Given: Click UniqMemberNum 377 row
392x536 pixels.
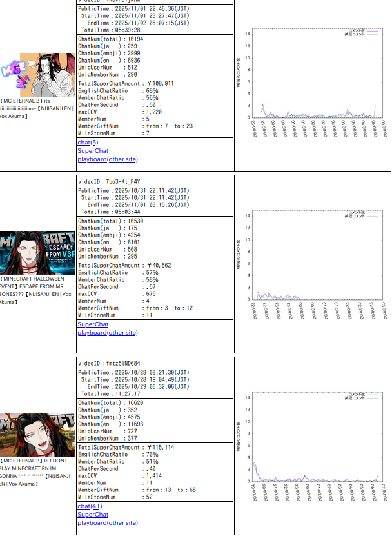Looking at the screenshot, I should coord(108,438).
